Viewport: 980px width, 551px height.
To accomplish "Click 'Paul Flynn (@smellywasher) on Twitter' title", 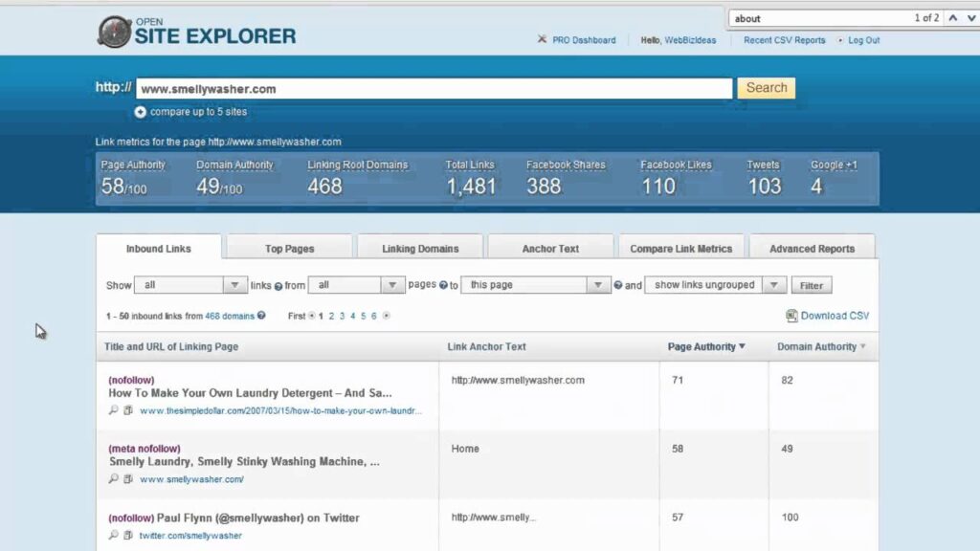I will [x=258, y=518].
